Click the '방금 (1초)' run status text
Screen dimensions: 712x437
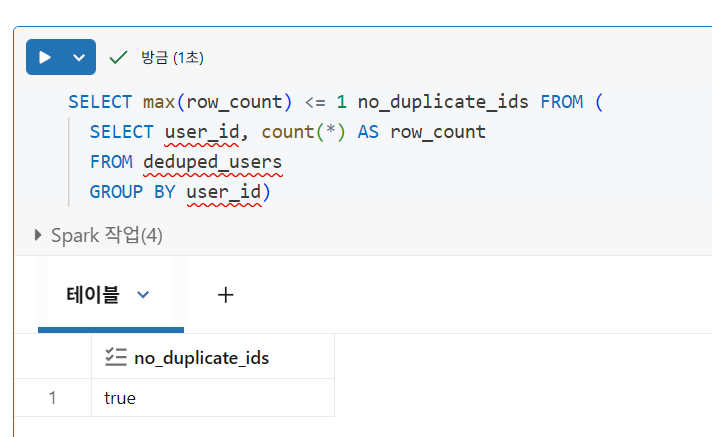coord(172,57)
